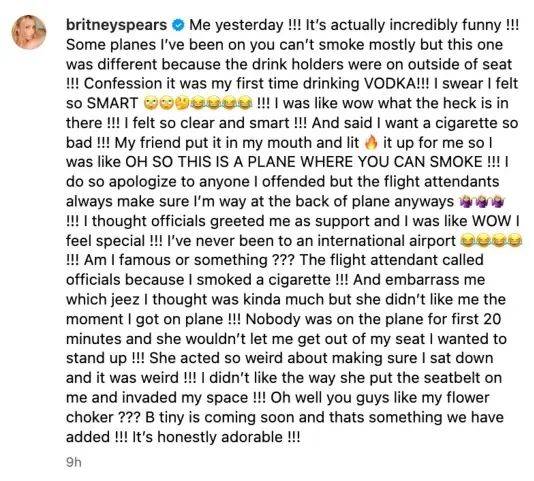
Task: Click the 9h timestamp below the caption
Action: pyautogui.click(x=74, y=462)
